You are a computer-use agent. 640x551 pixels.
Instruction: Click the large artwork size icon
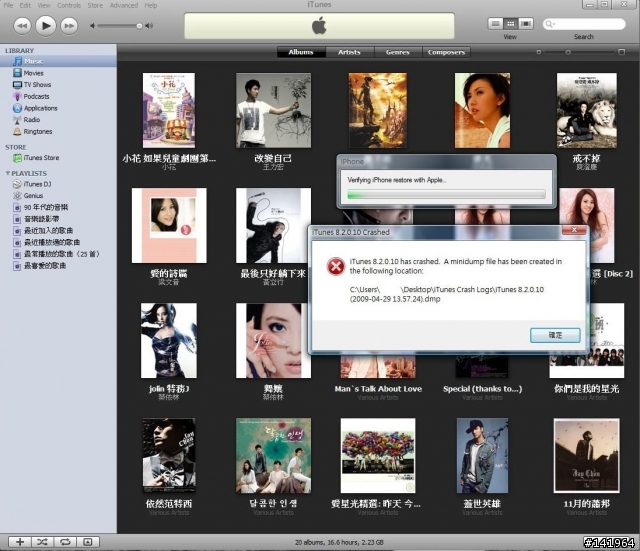tap(621, 52)
